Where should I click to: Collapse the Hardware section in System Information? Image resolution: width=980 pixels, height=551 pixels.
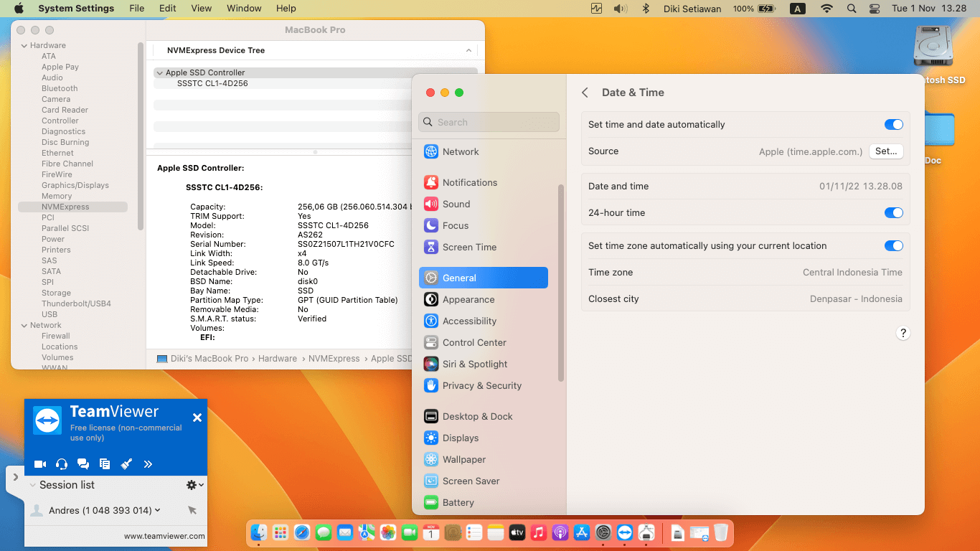(x=24, y=45)
